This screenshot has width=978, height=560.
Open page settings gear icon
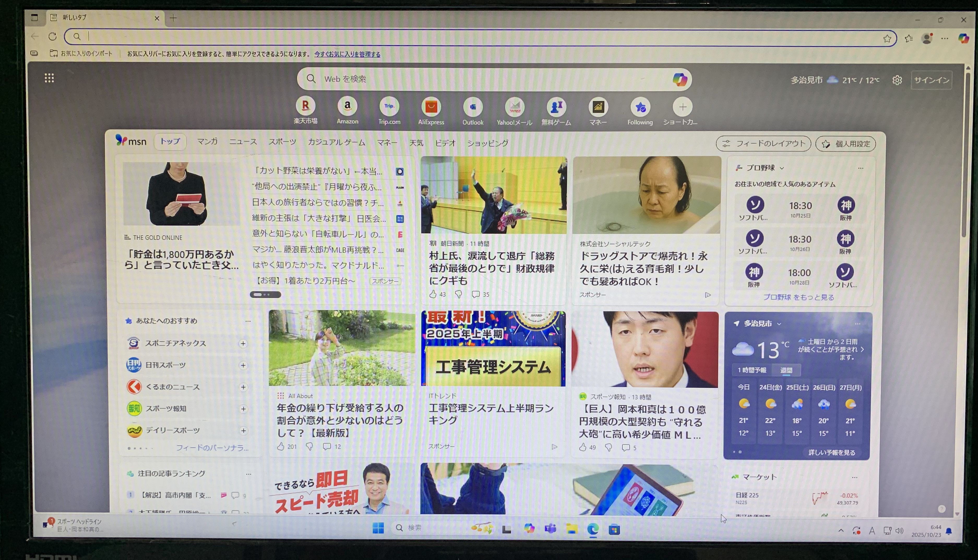(x=897, y=80)
